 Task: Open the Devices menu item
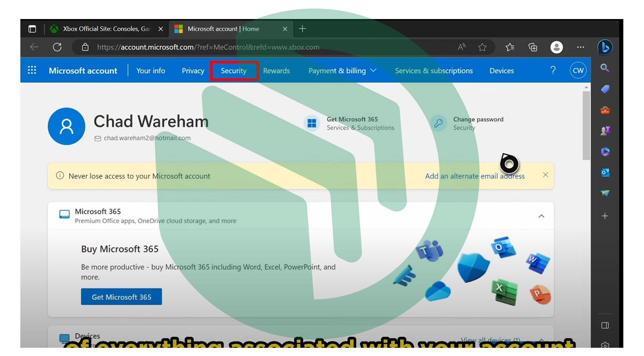point(502,71)
